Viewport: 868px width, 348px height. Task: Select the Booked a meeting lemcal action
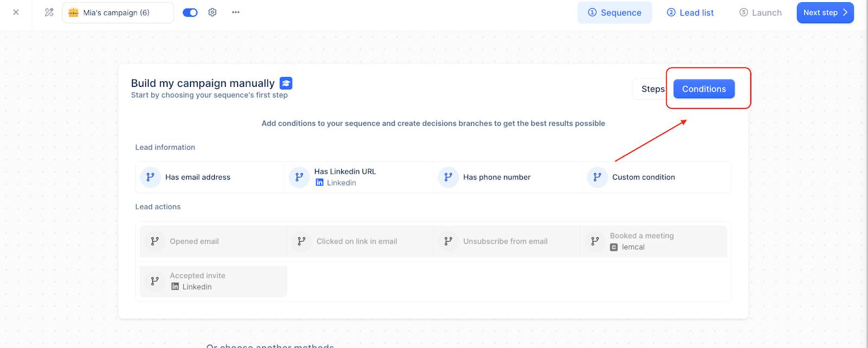tap(653, 242)
